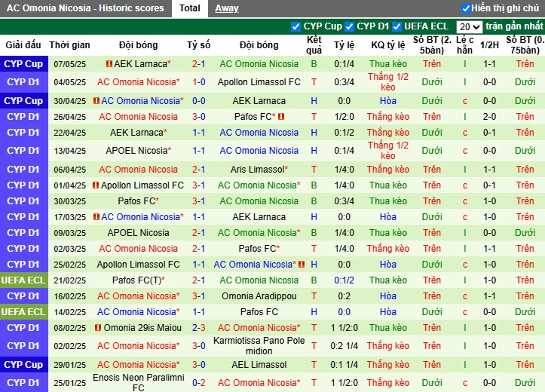Click the Giải đấu column header

pos(23,45)
